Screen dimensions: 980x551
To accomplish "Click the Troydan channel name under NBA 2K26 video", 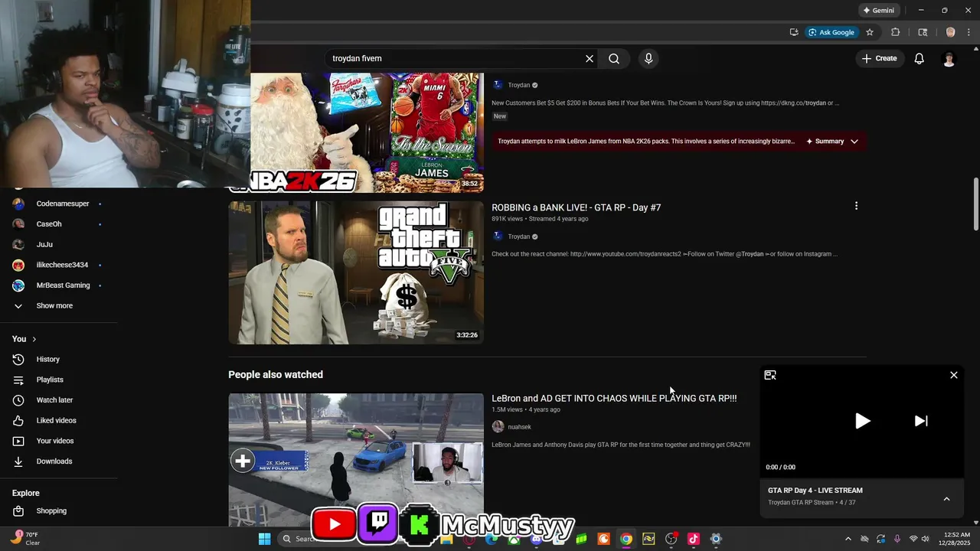I will point(518,85).
